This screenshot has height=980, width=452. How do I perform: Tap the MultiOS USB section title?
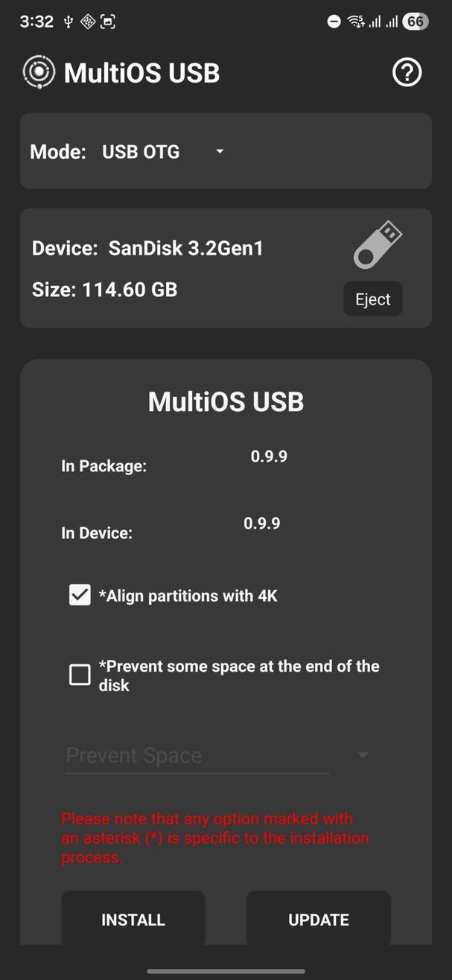(226, 401)
